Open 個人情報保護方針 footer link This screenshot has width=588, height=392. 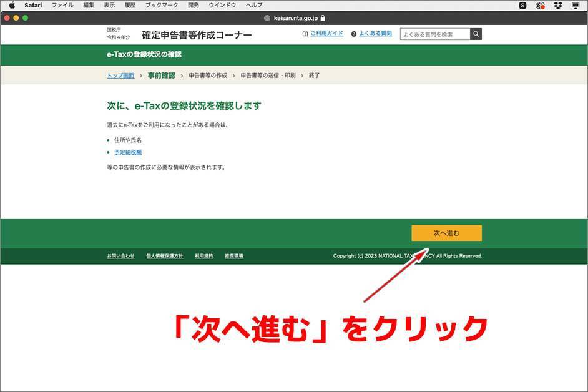tap(164, 256)
